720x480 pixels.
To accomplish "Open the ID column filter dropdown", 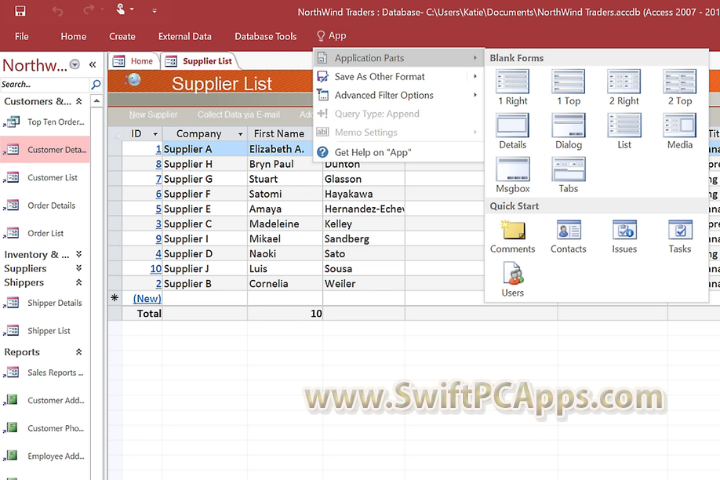I will (155, 134).
